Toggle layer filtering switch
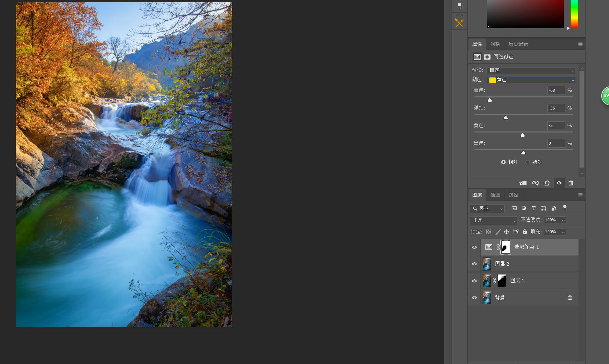This screenshot has height=364, width=609. [x=565, y=208]
